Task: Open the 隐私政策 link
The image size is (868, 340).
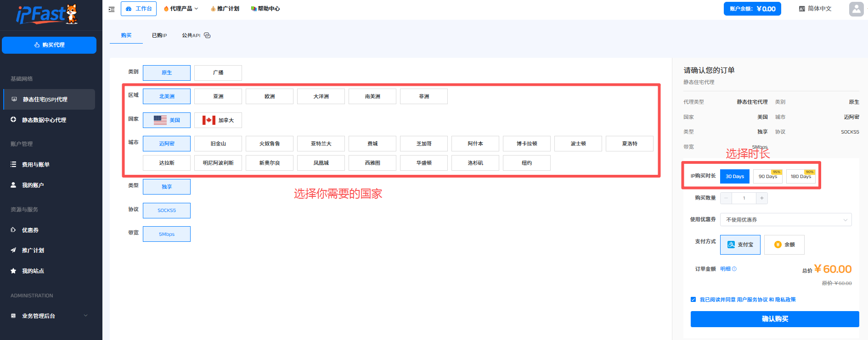Action: (785, 300)
